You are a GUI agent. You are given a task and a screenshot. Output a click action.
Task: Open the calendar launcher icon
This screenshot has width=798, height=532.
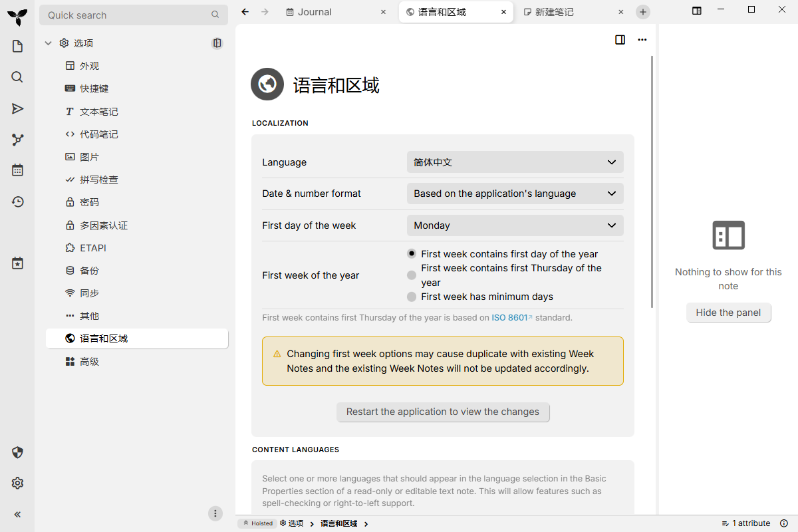pos(17,170)
